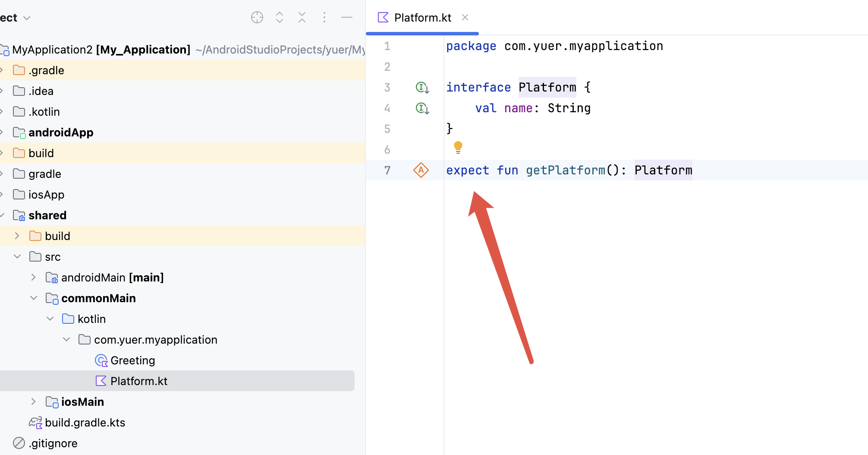Screen dimensions: 868x455
Task: Expand the androidMain [main] folder
Action: [34, 277]
